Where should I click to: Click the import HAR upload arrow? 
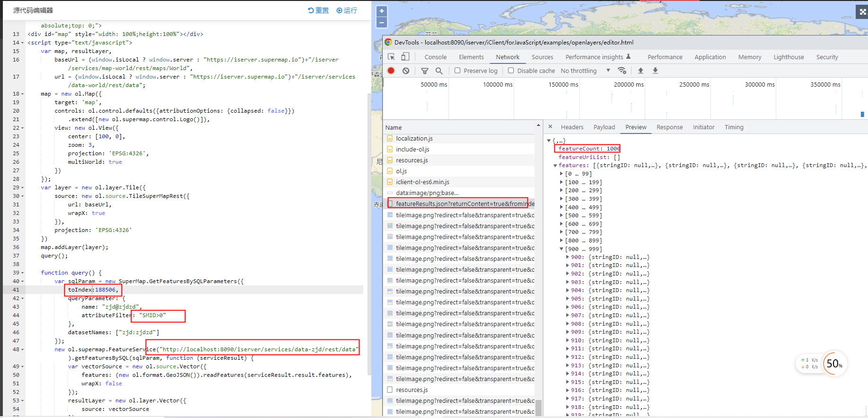640,71
